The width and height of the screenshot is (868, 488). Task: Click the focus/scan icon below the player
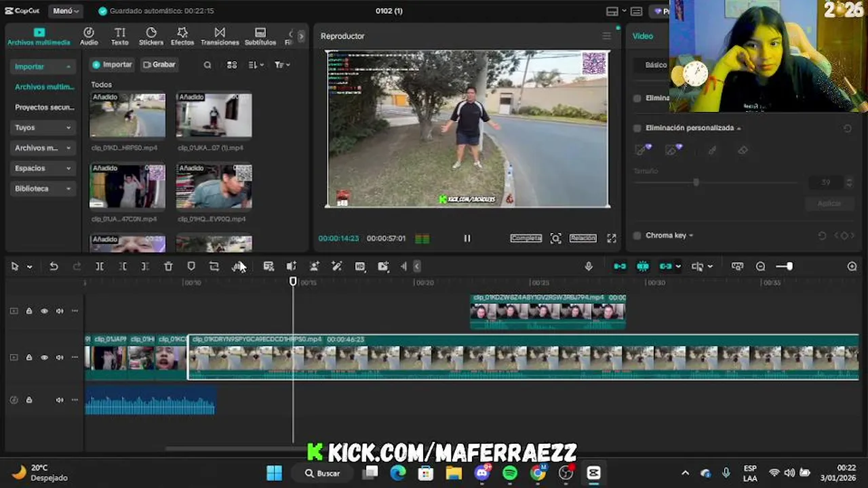[556, 238]
